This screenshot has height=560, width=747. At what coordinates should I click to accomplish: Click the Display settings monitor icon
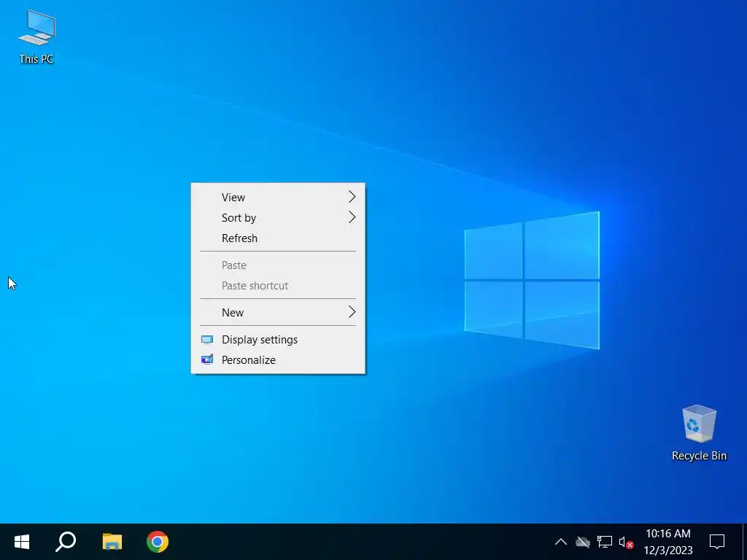coord(206,340)
